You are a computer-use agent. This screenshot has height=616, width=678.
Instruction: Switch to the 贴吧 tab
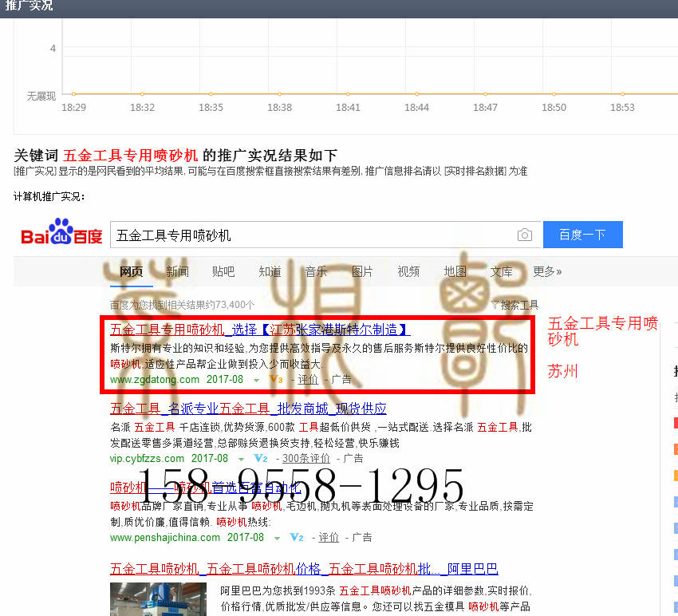point(223,271)
